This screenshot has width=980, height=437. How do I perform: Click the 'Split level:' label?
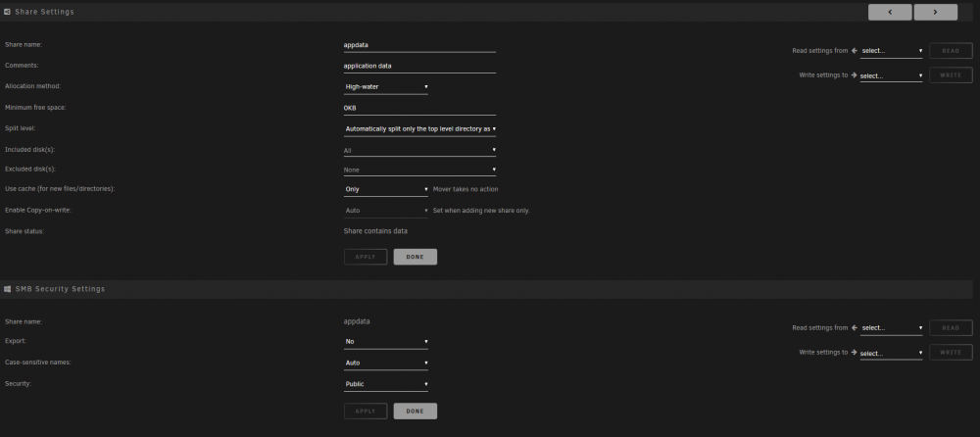20,128
